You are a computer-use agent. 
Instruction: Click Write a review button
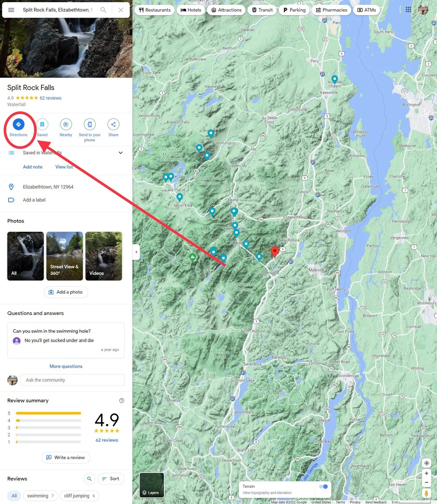66,457
